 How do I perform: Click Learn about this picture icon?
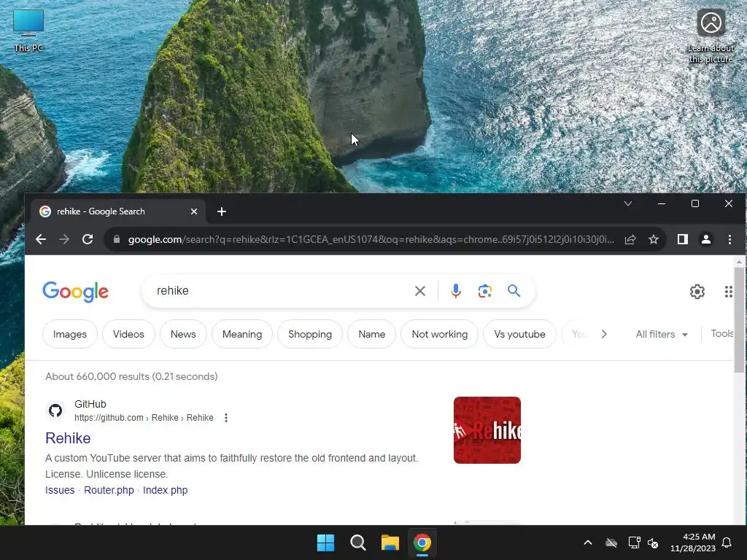click(711, 36)
